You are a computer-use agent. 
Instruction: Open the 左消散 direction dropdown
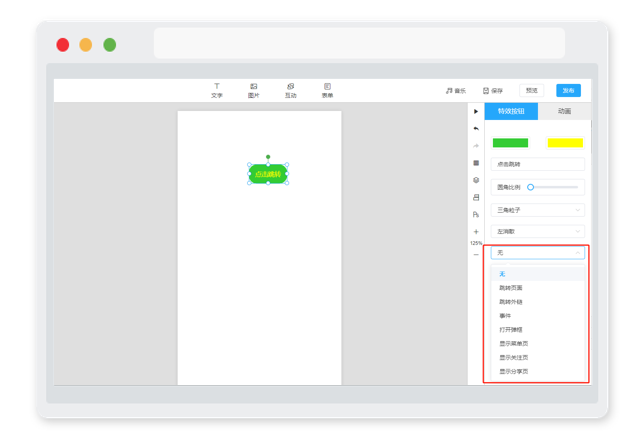click(538, 231)
